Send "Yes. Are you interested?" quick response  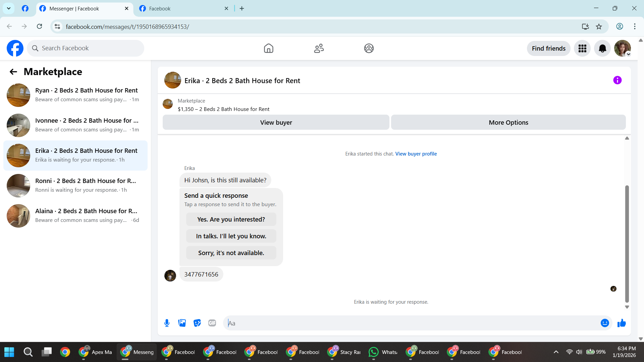click(x=231, y=220)
